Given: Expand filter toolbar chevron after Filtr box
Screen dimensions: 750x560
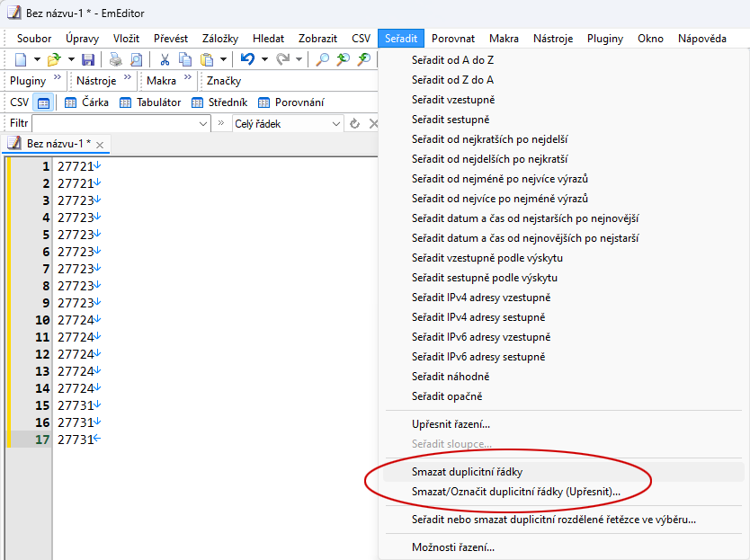Looking at the screenshot, I should [x=221, y=123].
